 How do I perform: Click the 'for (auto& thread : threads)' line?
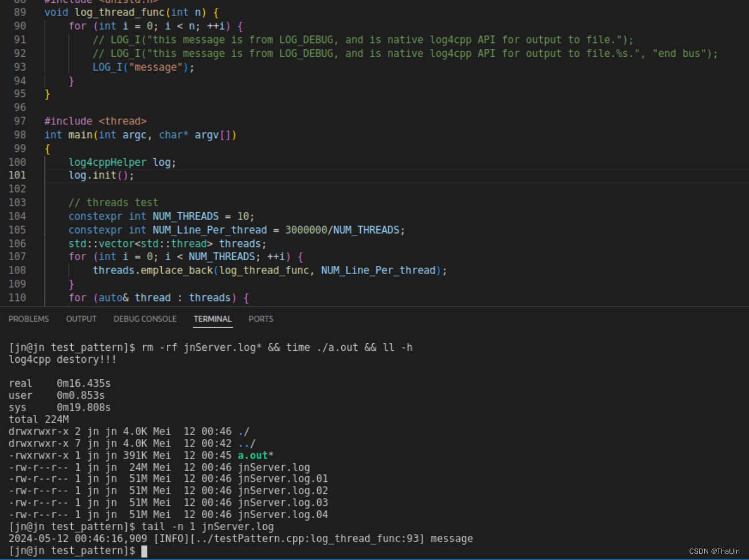click(159, 297)
